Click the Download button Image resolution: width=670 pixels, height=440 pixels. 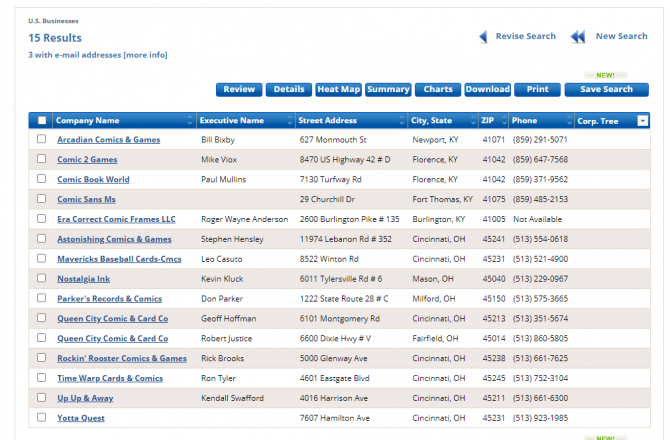[x=488, y=89]
